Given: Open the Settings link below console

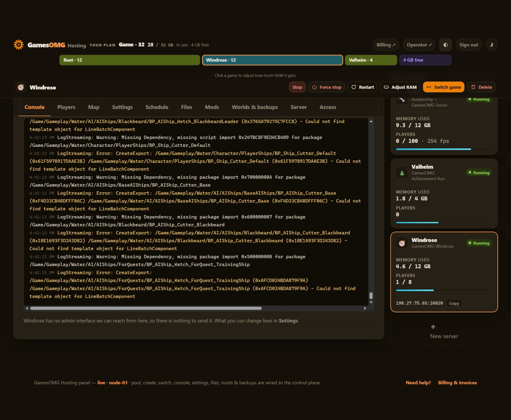Looking at the screenshot, I should point(288,321).
